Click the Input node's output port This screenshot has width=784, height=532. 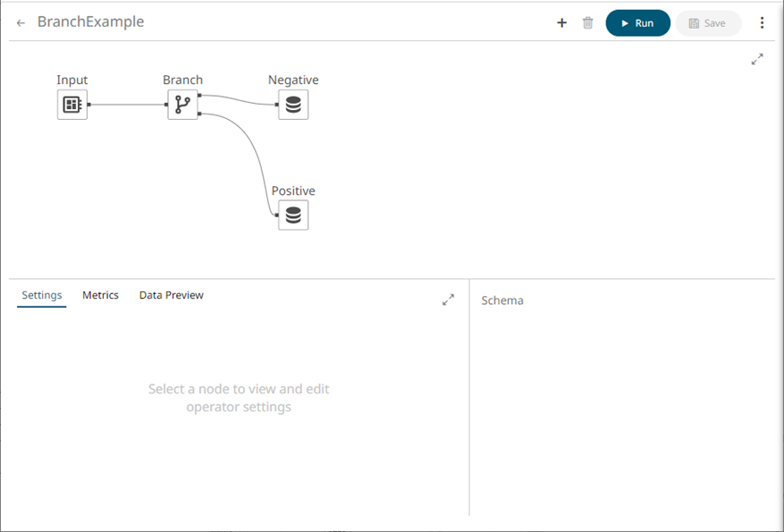pyautogui.click(x=89, y=105)
